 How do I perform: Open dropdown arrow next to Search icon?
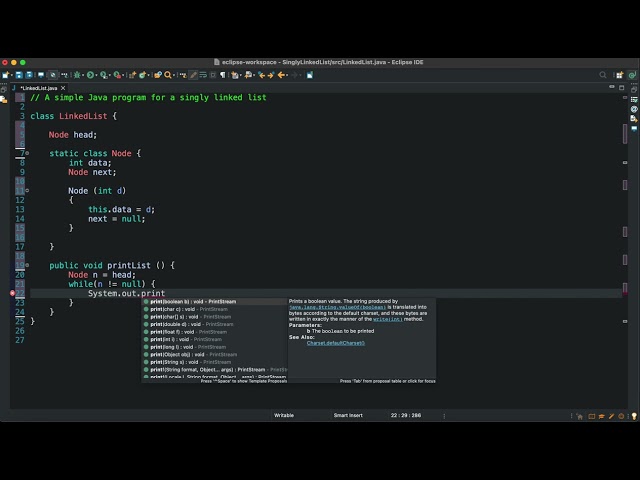coord(174,75)
